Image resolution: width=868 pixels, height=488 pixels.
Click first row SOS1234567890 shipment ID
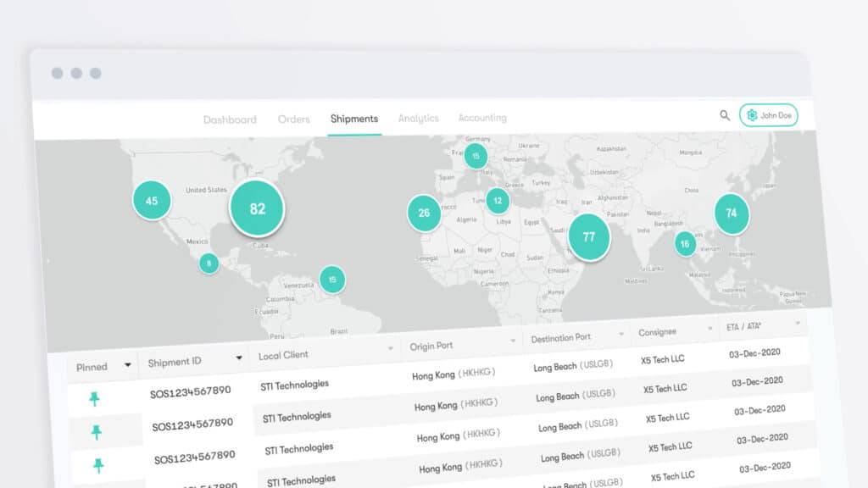click(x=191, y=391)
